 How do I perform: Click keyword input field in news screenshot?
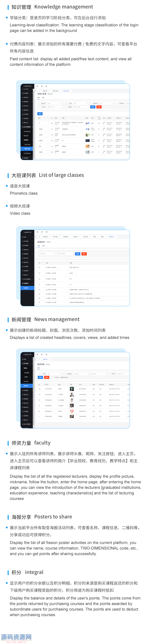(x=65, y=254)
